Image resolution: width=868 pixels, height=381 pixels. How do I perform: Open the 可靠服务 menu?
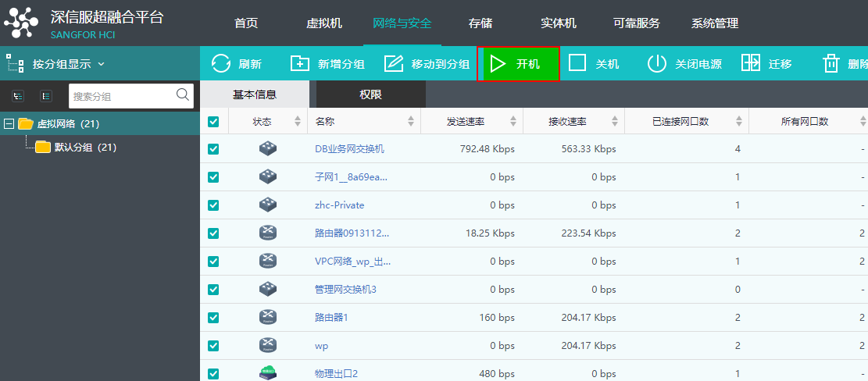pos(637,23)
